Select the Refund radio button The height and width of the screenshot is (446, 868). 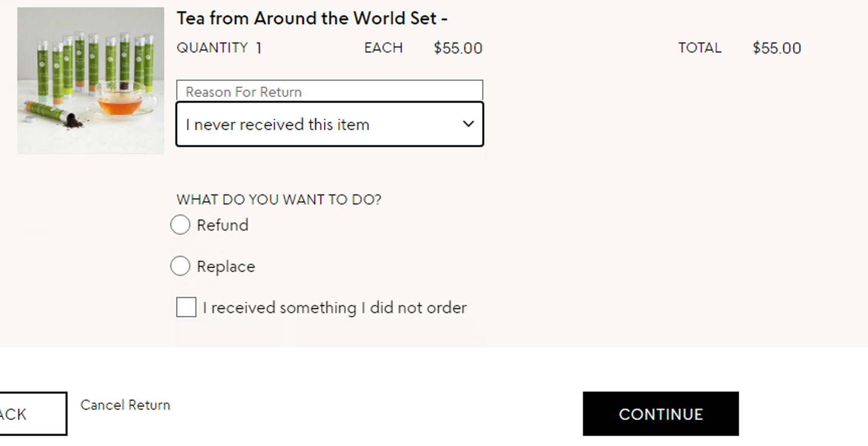pyautogui.click(x=180, y=225)
